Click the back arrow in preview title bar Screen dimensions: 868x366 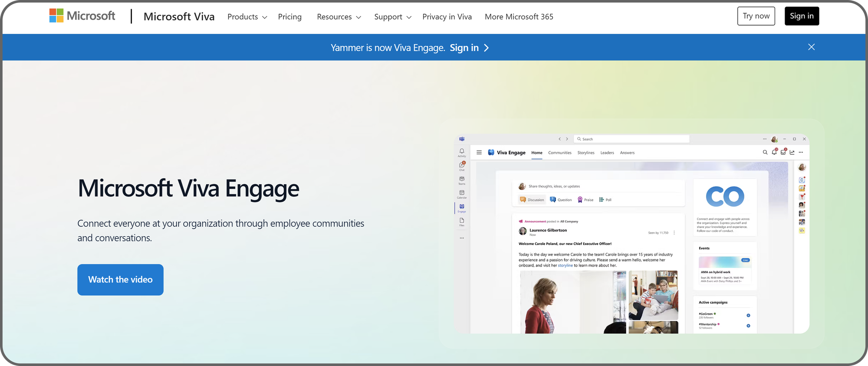click(560, 139)
